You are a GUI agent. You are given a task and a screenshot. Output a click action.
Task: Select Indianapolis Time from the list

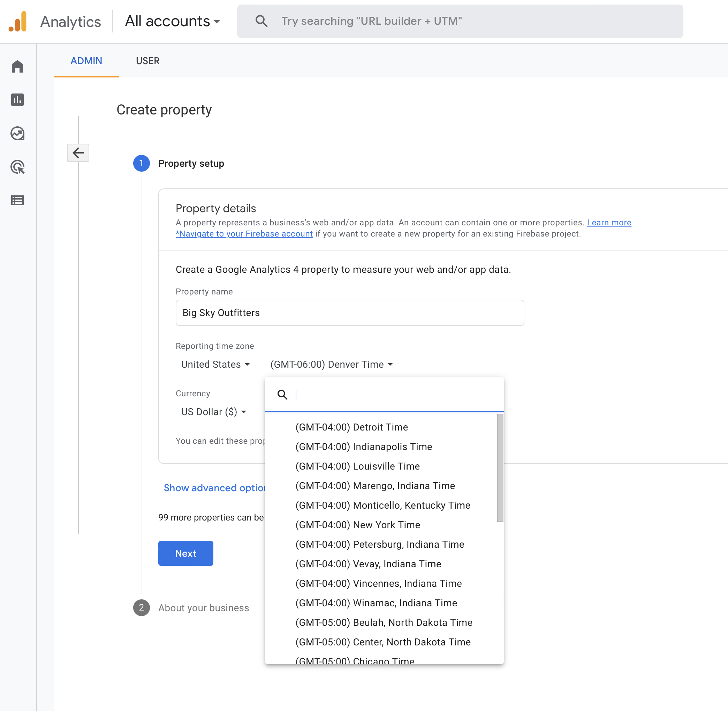coord(381,447)
